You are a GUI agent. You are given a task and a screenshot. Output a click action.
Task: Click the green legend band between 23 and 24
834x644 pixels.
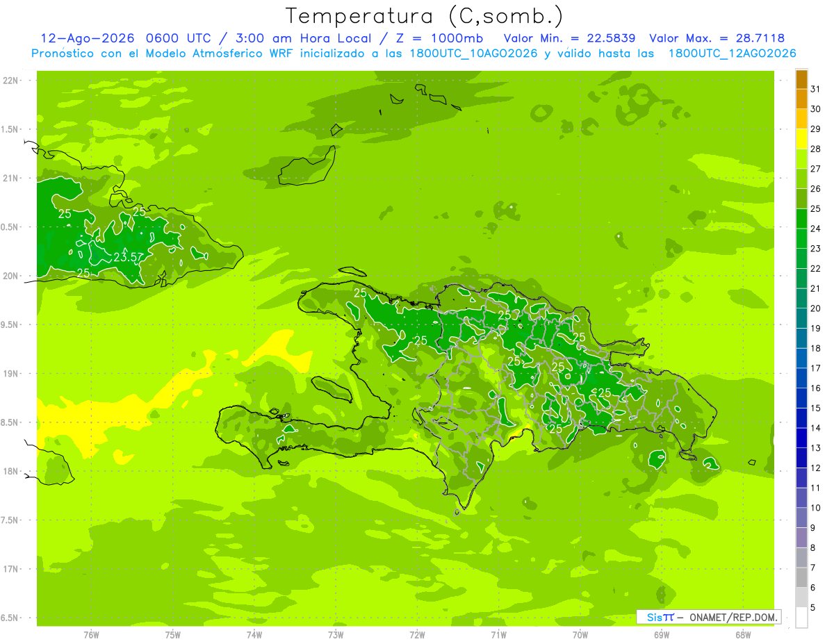801,239
